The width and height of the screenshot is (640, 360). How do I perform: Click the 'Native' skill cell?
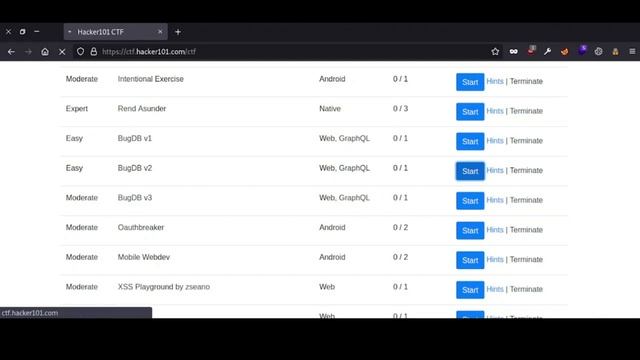click(330, 109)
